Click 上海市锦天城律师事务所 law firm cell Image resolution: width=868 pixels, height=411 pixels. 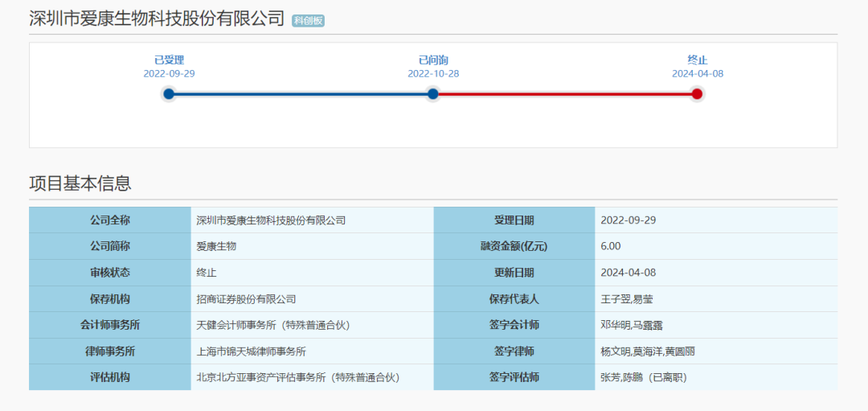(252, 351)
